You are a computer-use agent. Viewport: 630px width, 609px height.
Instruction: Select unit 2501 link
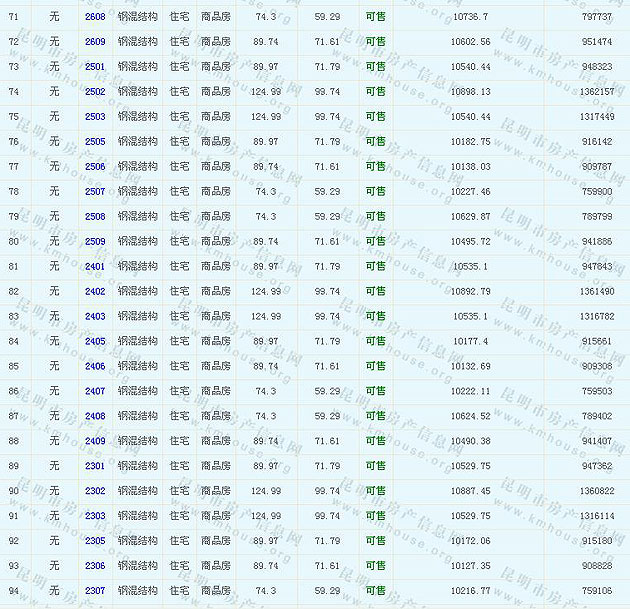pyautogui.click(x=95, y=67)
